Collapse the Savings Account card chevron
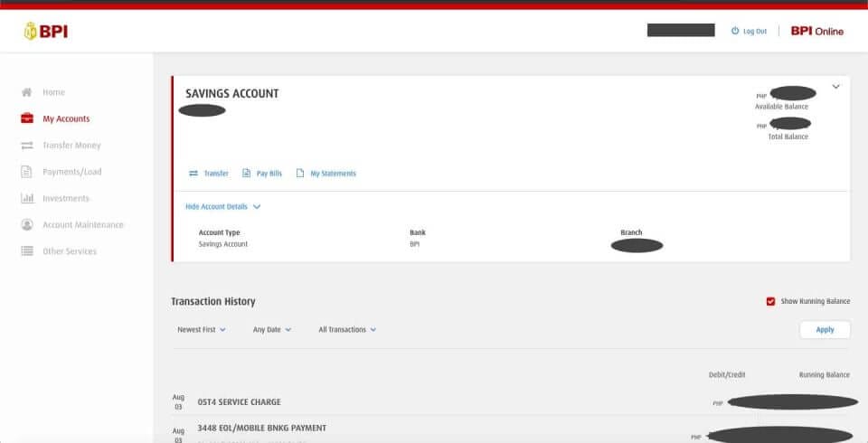The height and width of the screenshot is (443, 868). tap(835, 87)
